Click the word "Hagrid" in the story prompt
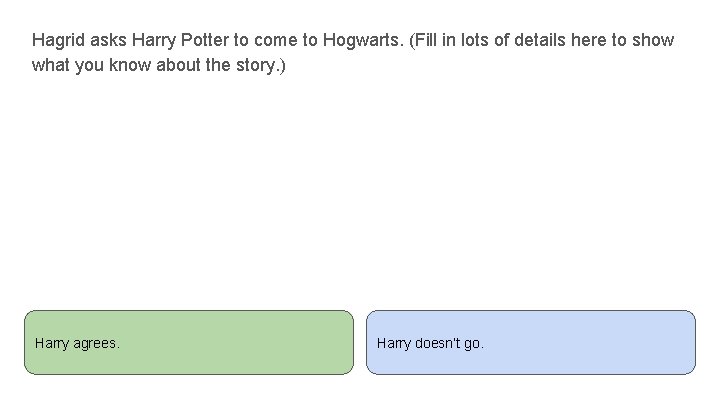The image size is (720, 405). pyautogui.click(x=56, y=41)
